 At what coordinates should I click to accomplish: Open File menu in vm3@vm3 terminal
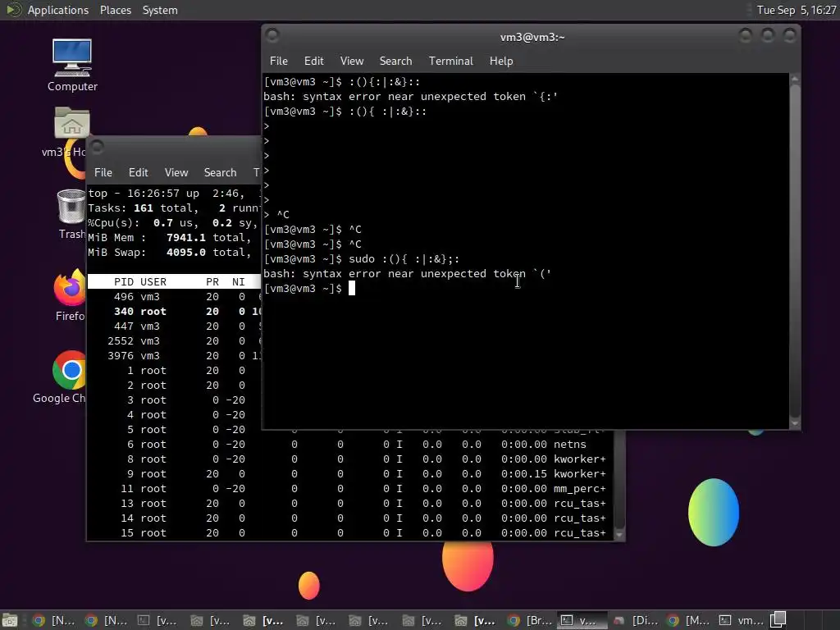point(279,61)
